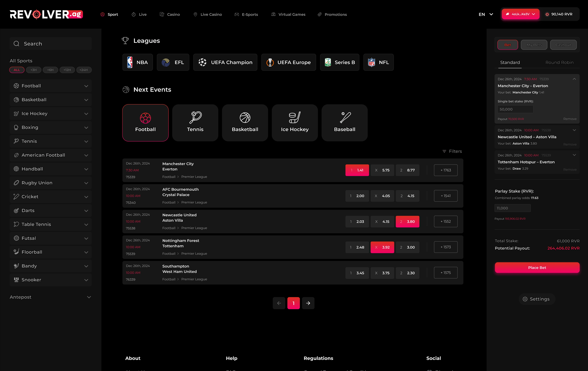
Task: Click the Place Bet button
Action: 537,268
